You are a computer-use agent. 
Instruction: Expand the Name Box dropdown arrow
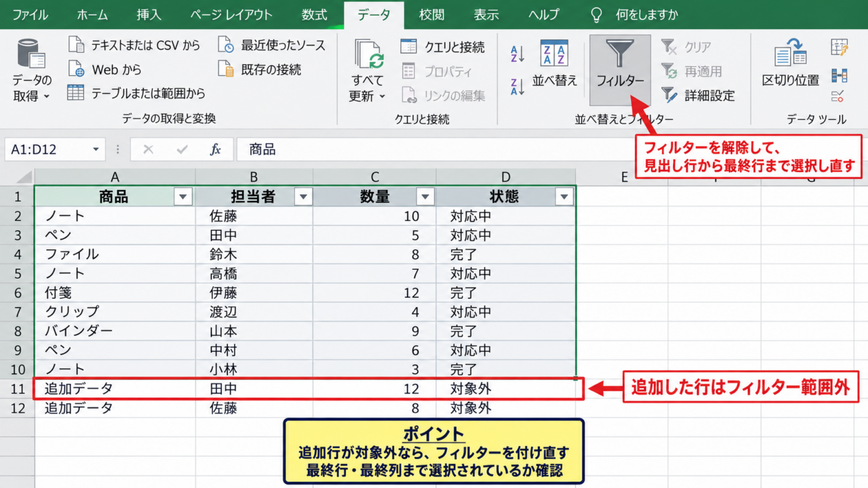[96, 150]
